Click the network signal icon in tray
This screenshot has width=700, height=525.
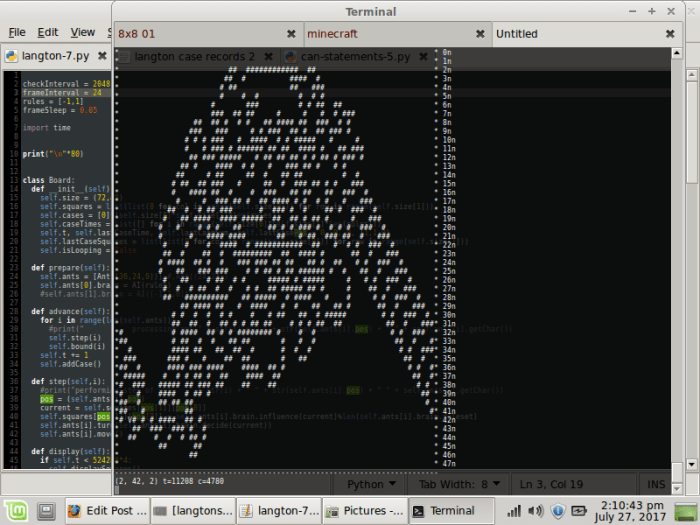click(513, 511)
